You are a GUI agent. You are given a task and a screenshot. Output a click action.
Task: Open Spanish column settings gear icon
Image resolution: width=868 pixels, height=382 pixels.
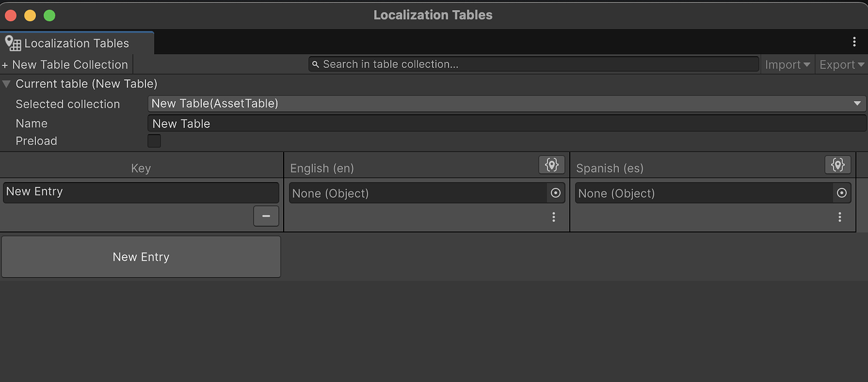(x=838, y=165)
